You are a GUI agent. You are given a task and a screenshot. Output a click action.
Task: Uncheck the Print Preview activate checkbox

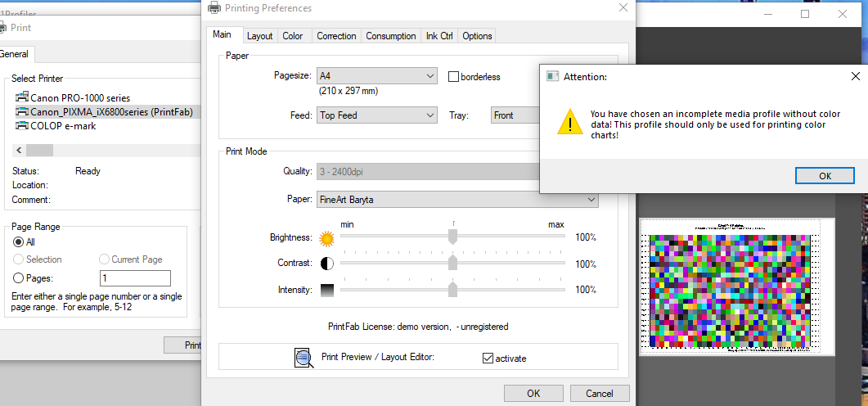[488, 359]
